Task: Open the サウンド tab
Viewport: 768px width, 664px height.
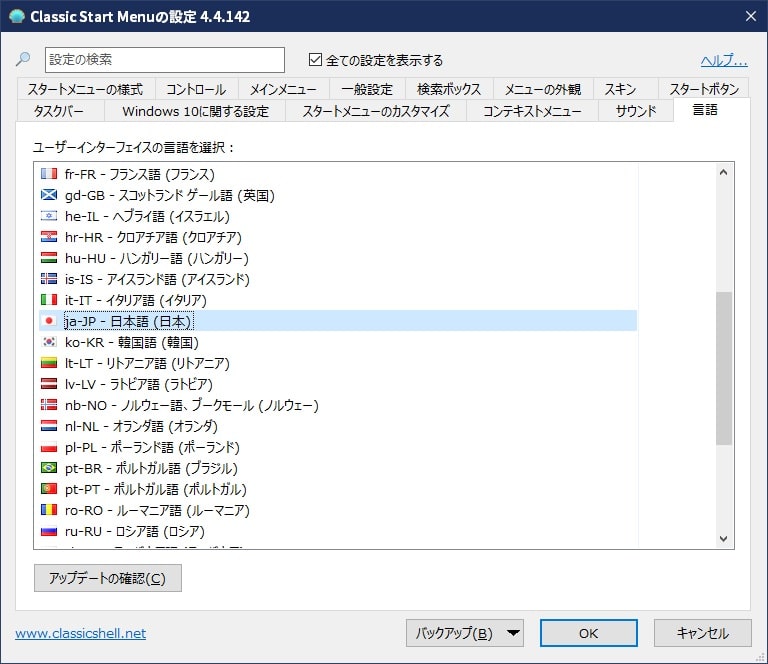Action: coord(636,111)
